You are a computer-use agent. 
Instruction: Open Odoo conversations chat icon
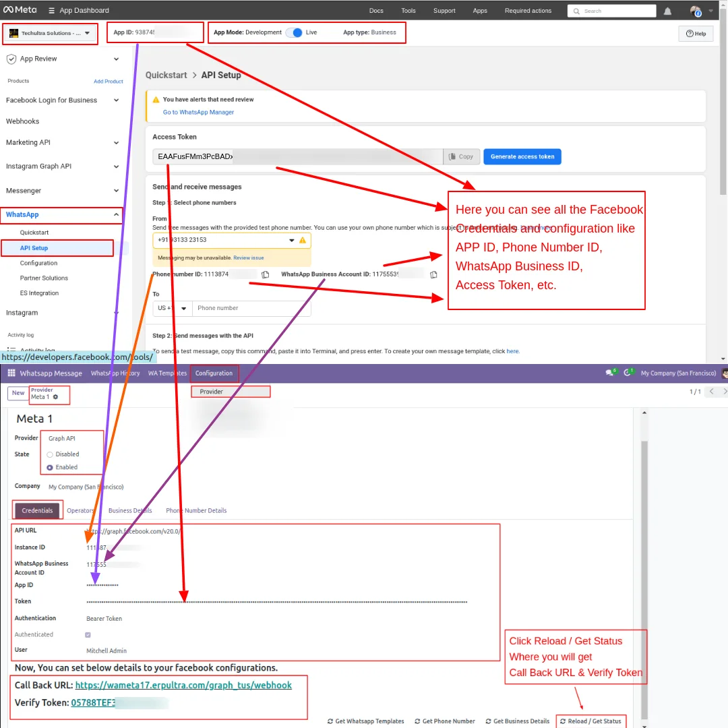tap(609, 373)
